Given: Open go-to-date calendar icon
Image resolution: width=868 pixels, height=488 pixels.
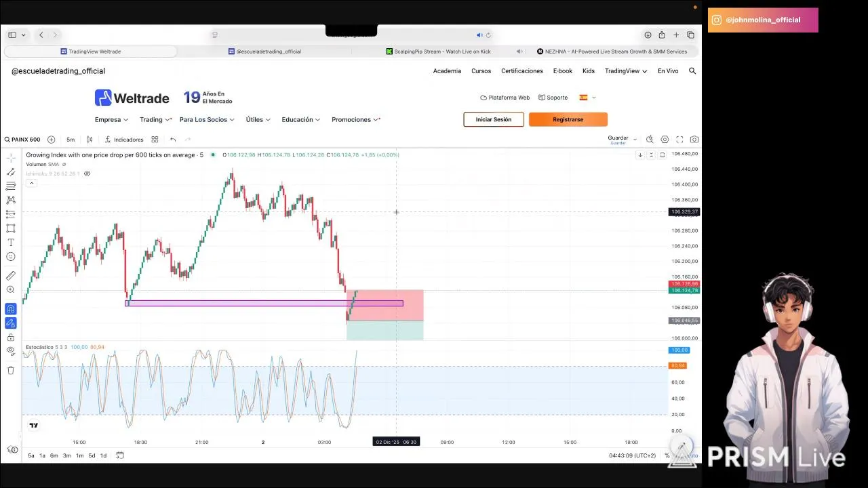Looking at the screenshot, I should (119, 455).
